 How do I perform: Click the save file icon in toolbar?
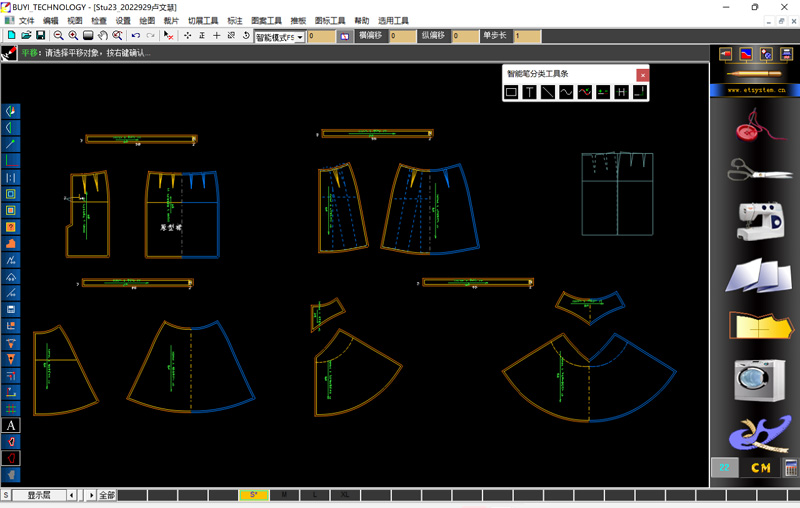40,36
